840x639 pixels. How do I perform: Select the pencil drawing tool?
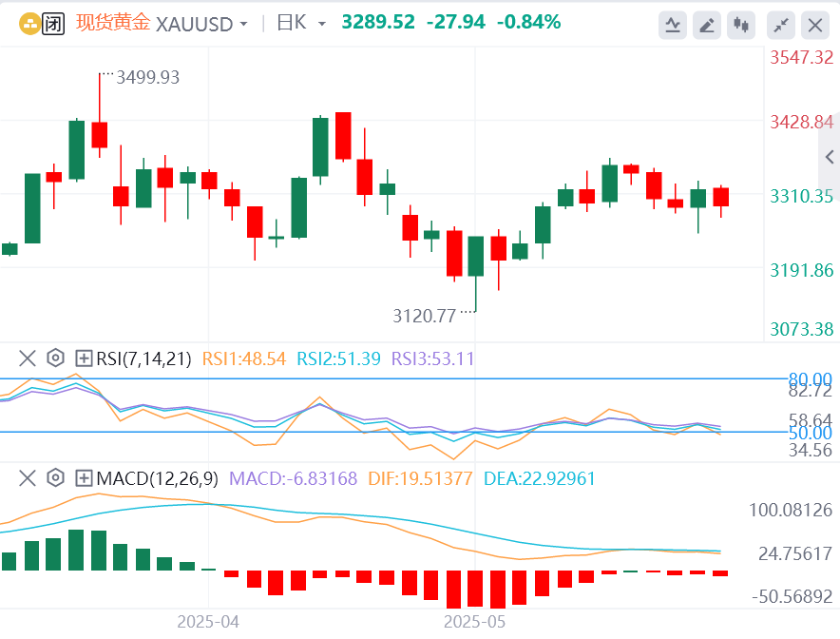(x=707, y=25)
